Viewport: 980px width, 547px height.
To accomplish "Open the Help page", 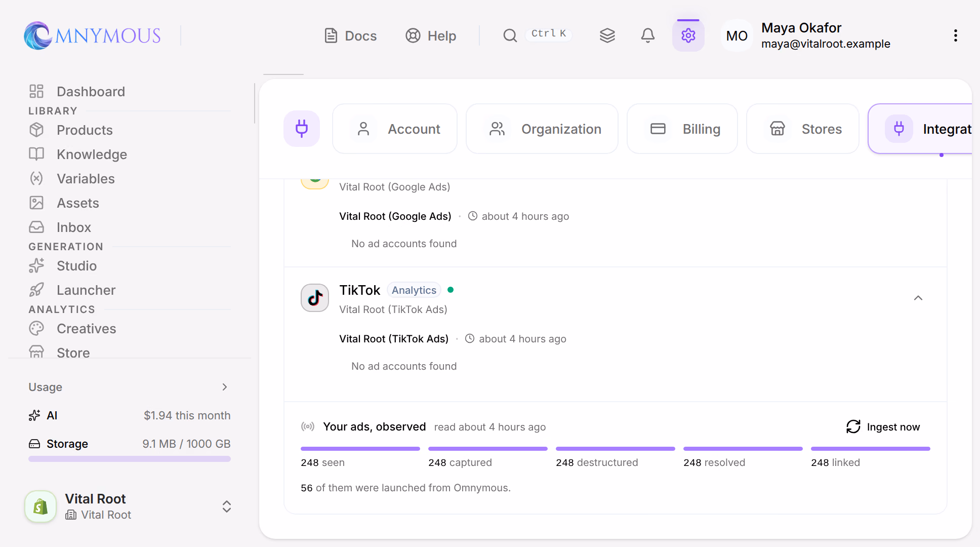I will [431, 35].
